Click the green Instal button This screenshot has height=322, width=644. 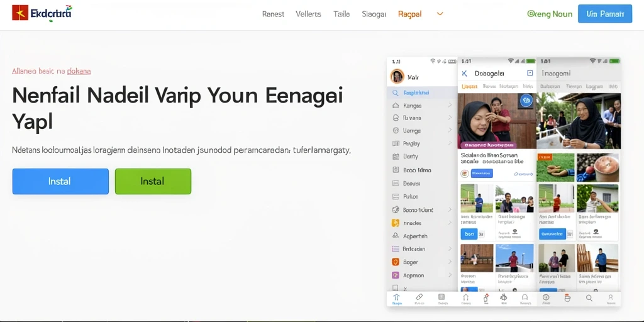[153, 181]
